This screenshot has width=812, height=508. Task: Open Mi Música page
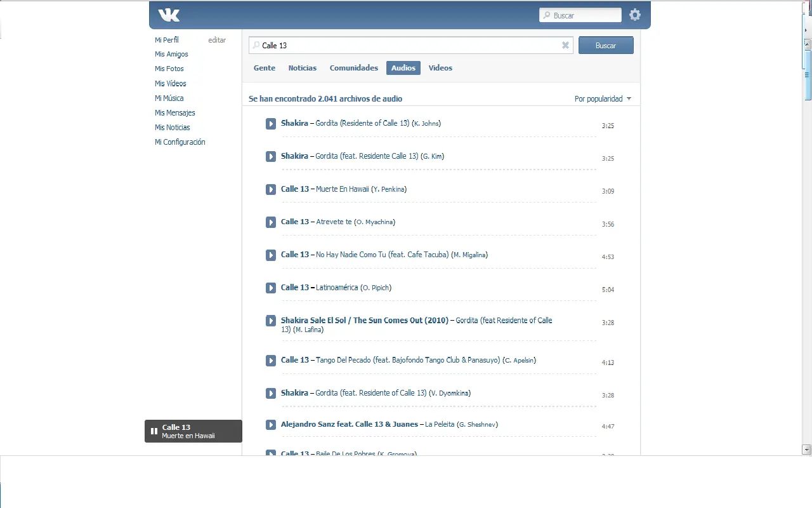[x=169, y=98]
